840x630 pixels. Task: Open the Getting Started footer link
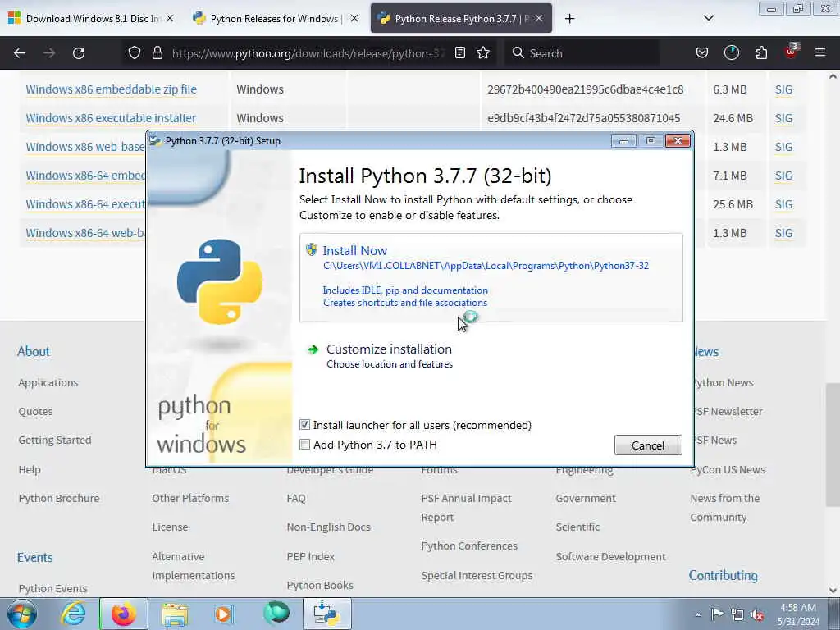(x=55, y=440)
